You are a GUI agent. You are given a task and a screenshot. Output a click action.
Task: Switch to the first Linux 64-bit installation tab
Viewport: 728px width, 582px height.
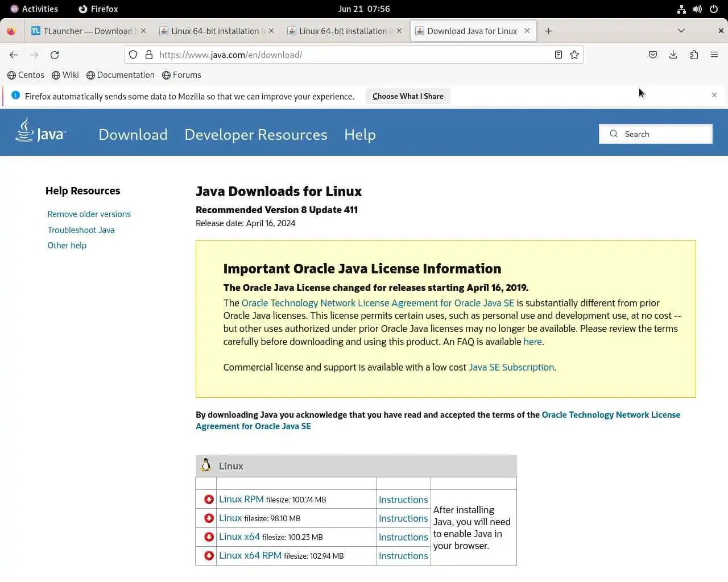[x=217, y=31]
